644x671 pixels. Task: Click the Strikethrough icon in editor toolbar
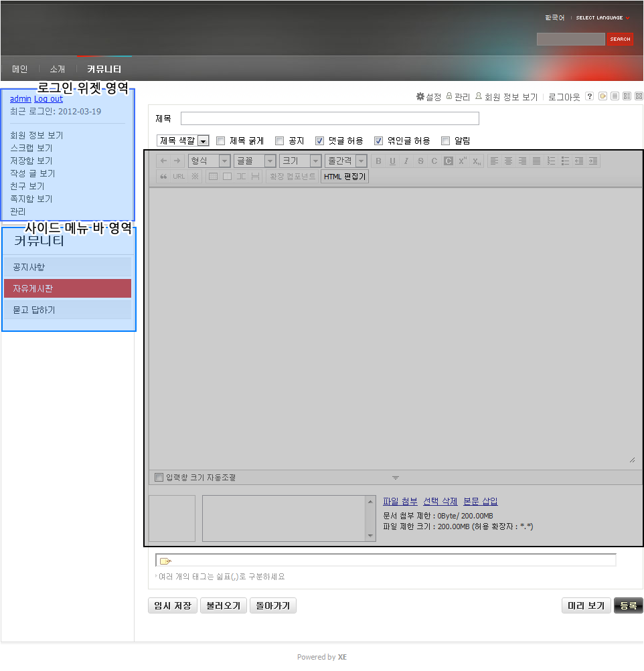coord(420,161)
